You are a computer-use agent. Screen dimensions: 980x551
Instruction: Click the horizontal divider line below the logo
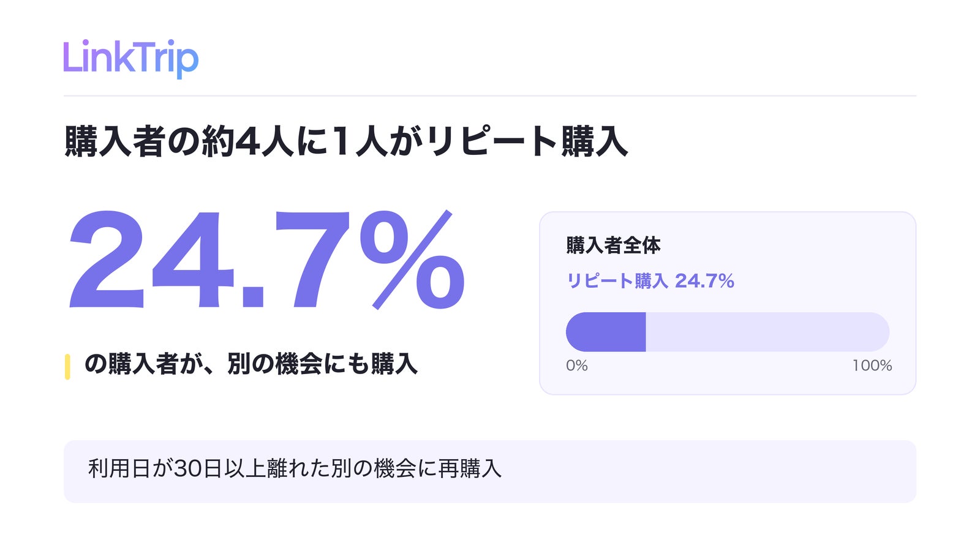pos(490,96)
